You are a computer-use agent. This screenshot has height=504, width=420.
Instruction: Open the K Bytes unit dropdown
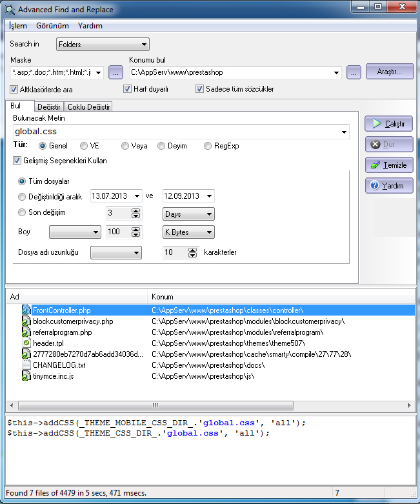pos(188,232)
